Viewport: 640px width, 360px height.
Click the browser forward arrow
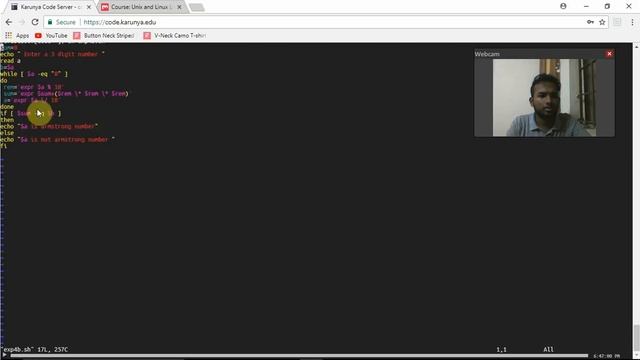coord(21,22)
